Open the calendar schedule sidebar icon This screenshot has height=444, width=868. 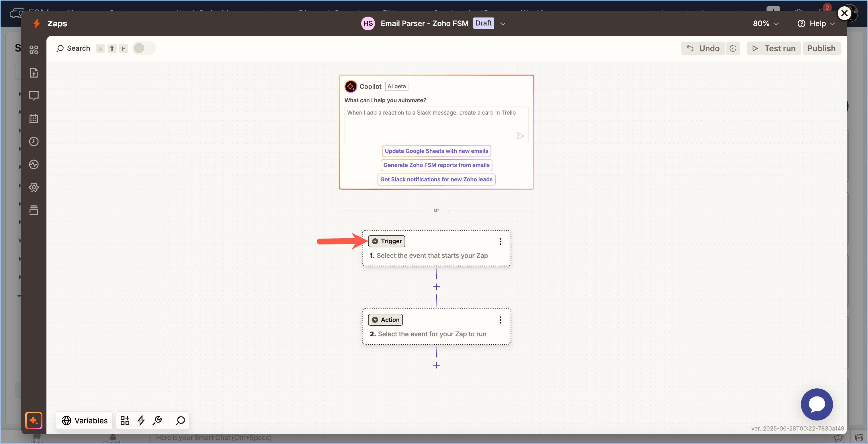34,119
